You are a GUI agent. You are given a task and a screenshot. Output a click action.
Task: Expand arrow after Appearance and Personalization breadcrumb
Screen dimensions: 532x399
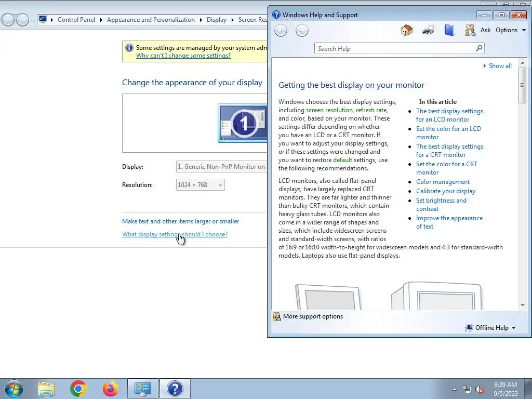201,20
